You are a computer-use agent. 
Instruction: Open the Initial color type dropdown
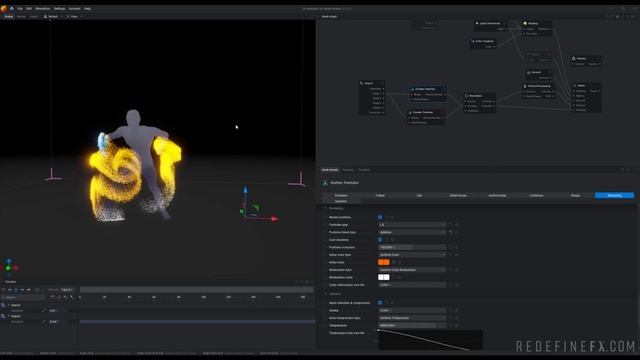tap(412, 255)
